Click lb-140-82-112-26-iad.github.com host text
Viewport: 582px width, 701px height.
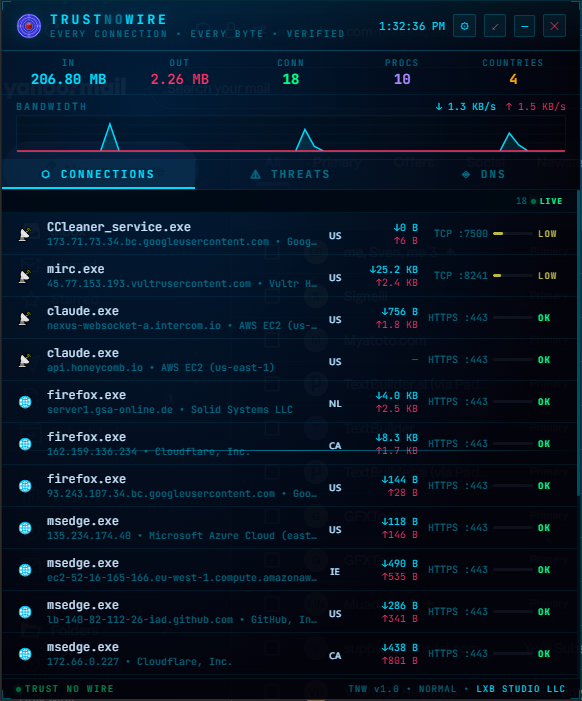[x=140, y=620]
